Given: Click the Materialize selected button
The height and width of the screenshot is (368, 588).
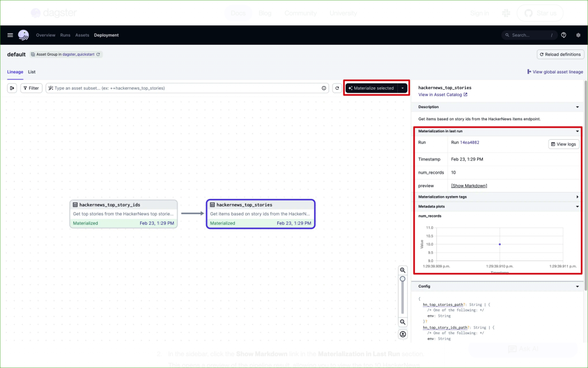Looking at the screenshot, I should coord(372,88).
